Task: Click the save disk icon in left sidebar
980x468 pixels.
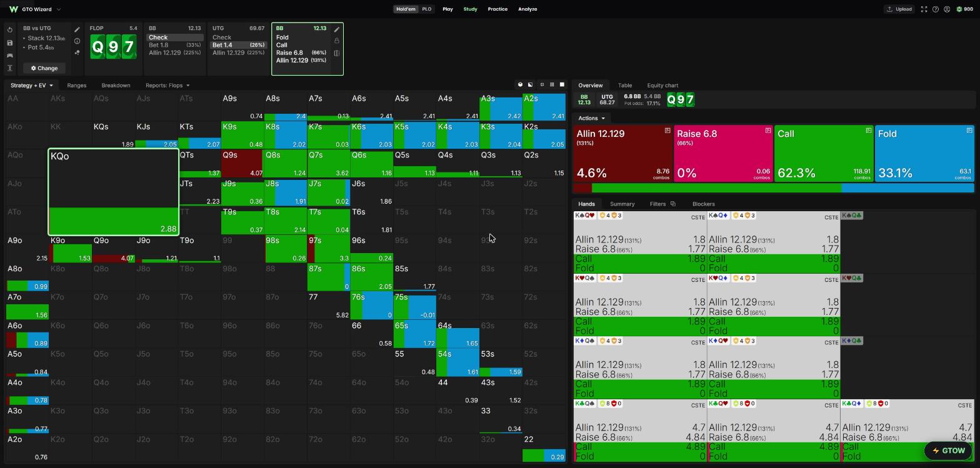Action: point(10,43)
